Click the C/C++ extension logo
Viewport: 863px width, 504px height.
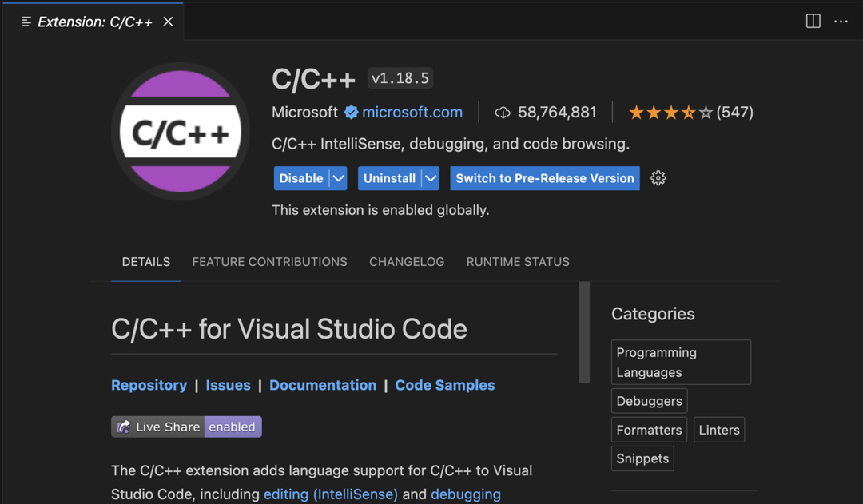(x=180, y=130)
